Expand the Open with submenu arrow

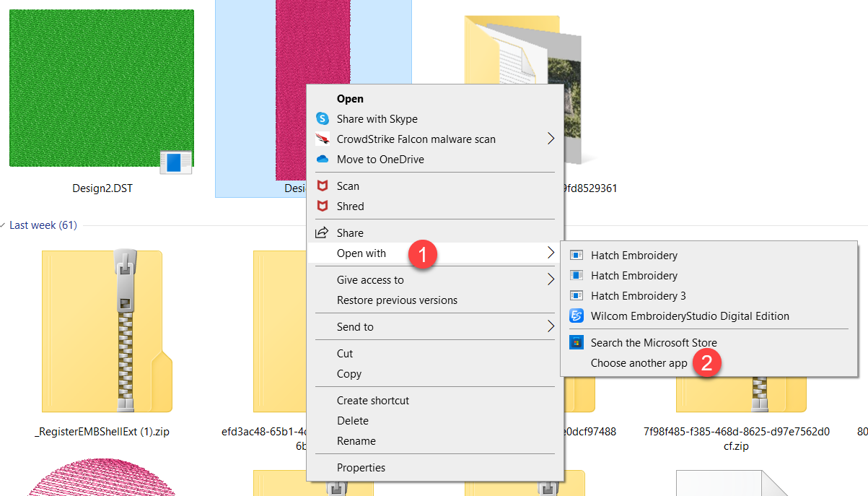pos(551,253)
